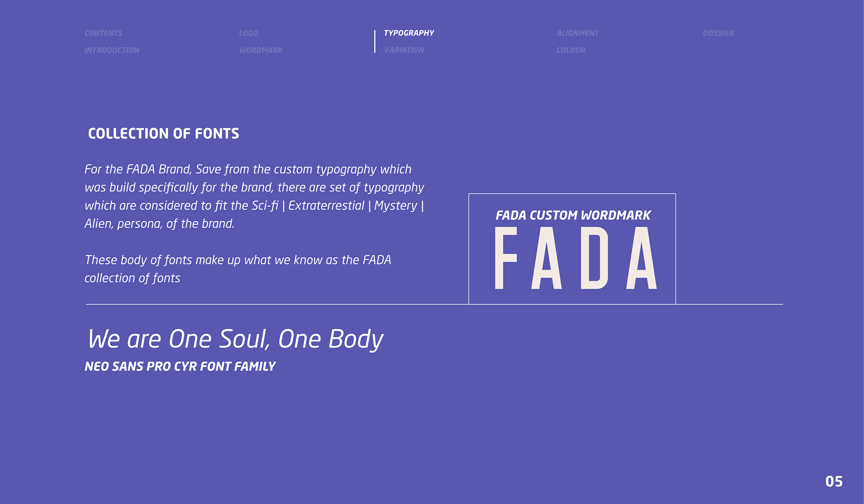This screenshot has width=864, height=504.
Task: Click the paragraph starting 'These body of fonts'
Action: coord(238,269)
